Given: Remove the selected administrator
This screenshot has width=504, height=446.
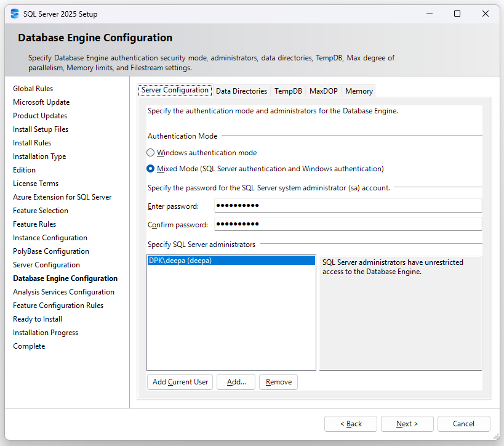Looking at the screenshot, I should pos(278,382).
